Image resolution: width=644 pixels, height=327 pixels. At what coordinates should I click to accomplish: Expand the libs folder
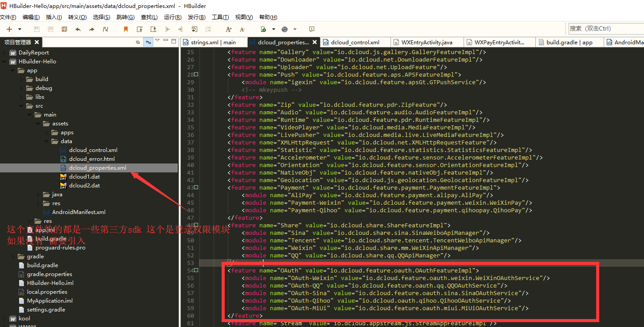[21, 97]
